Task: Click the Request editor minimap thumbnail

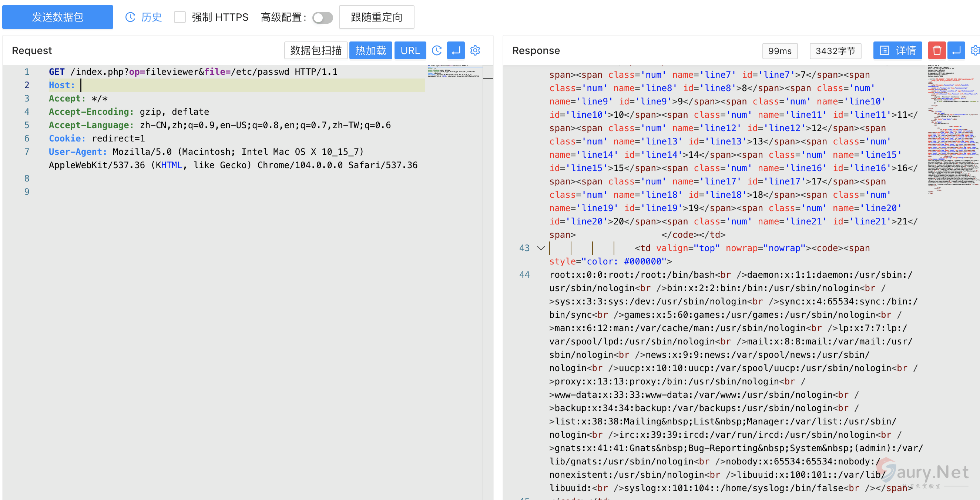Action: click(454, 71)
